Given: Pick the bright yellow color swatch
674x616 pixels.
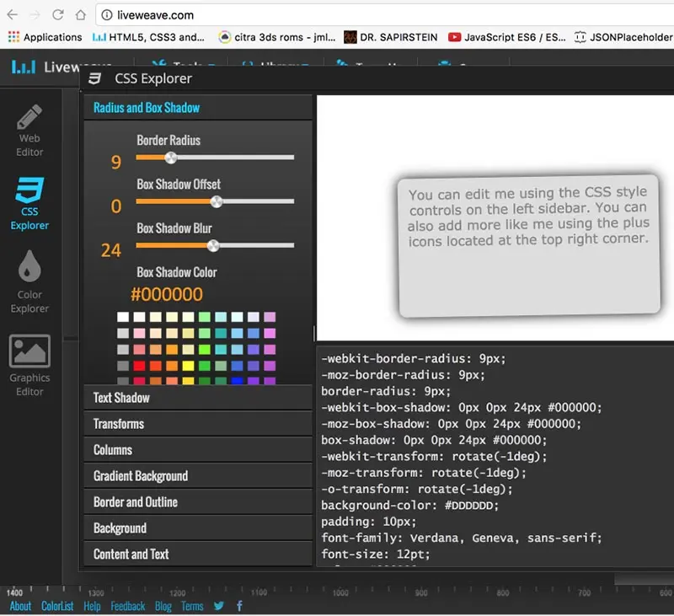Looking at the screenshot, I should [188, 366].
